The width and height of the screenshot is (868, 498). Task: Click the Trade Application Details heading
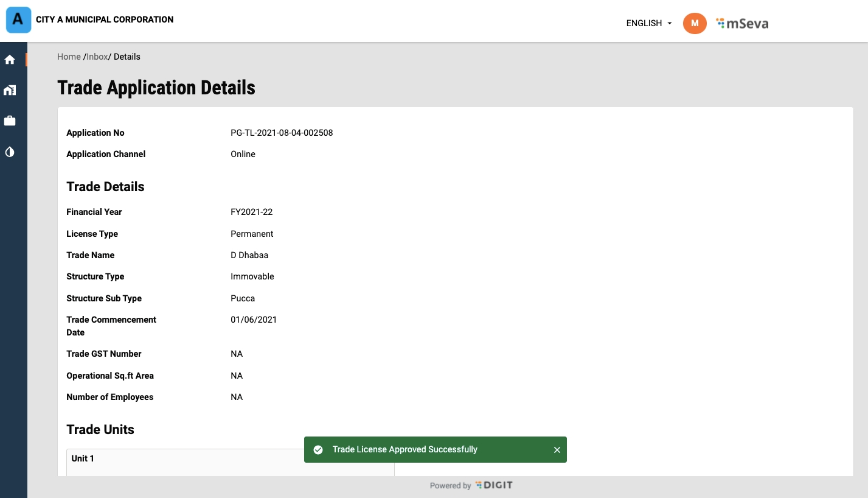pos(156,88)
